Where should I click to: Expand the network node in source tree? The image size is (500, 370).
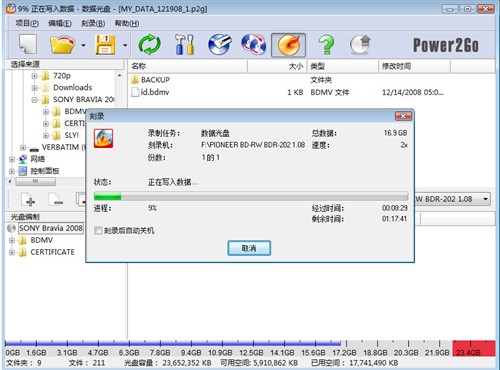[12, 159]
